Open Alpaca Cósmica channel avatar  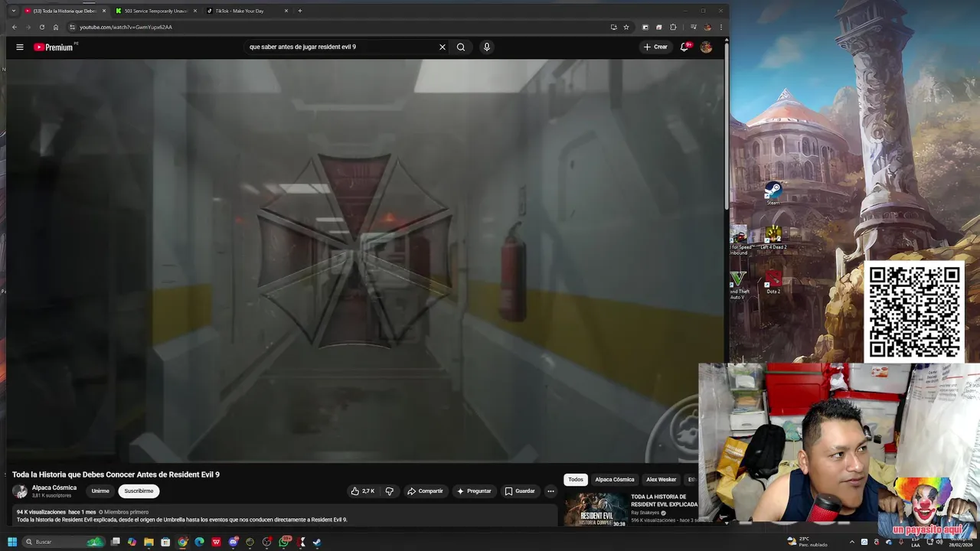[x=20, y=491]
